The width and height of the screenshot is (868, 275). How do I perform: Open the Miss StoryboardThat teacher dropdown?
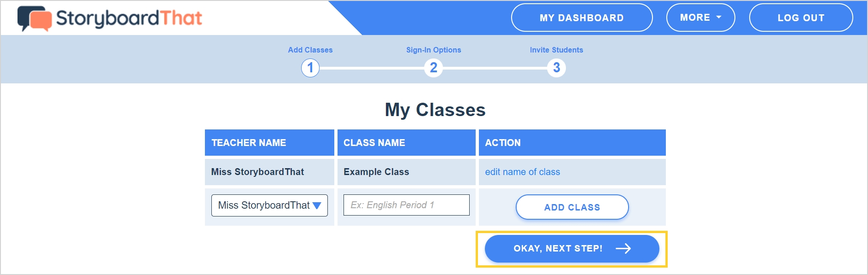point(269,205)
